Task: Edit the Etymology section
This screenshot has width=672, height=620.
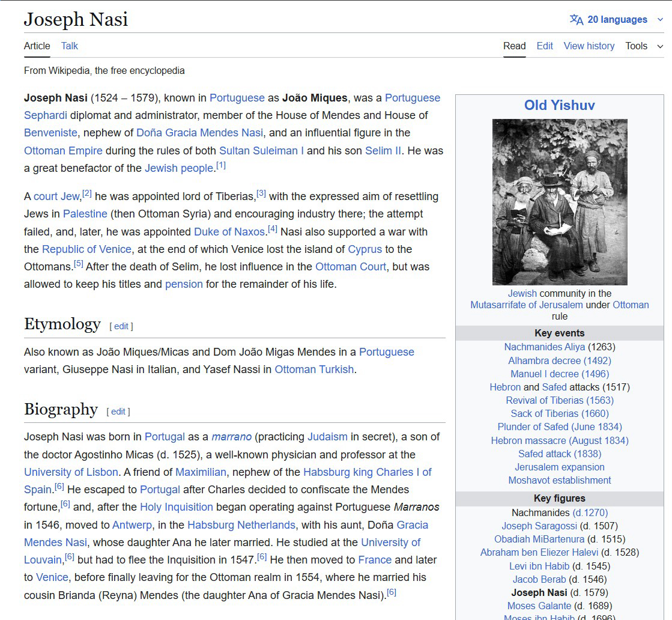Action: 121,326
